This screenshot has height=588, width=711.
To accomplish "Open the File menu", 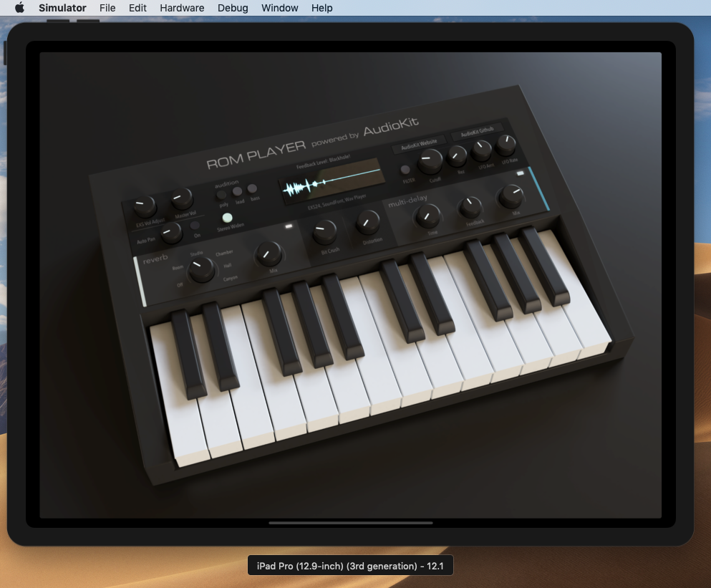I will (x=107, y=8).
